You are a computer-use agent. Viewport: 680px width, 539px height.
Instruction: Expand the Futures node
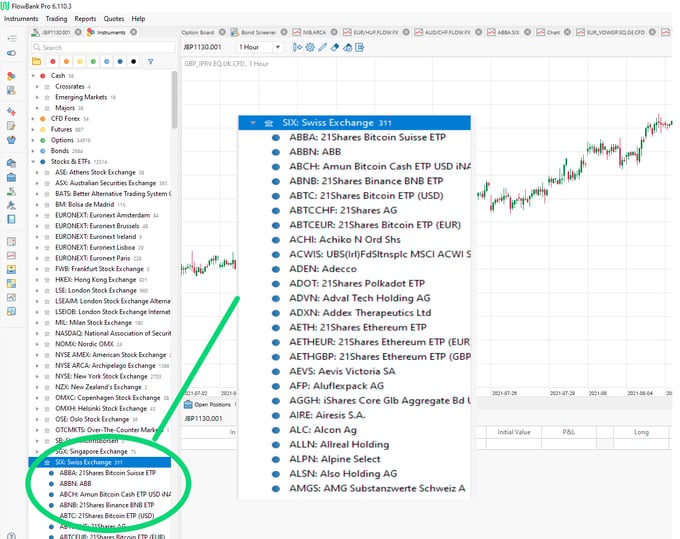[x=33, y=130]
